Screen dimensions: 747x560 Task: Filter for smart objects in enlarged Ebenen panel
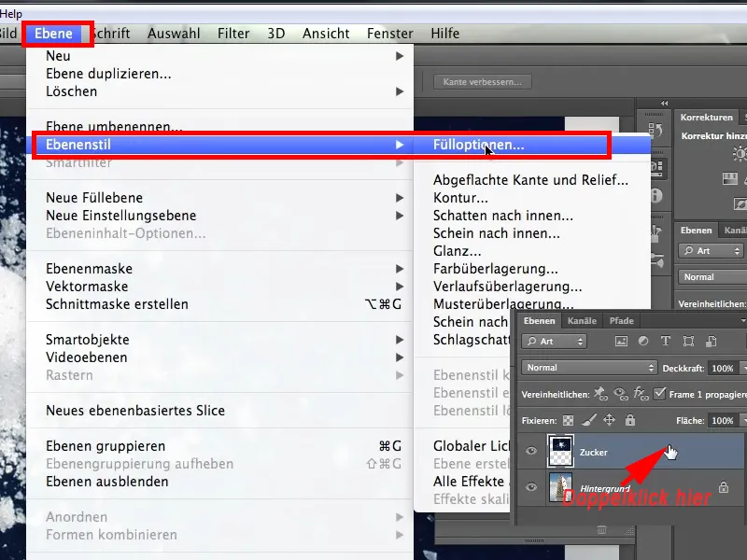(x=712, y=341)
